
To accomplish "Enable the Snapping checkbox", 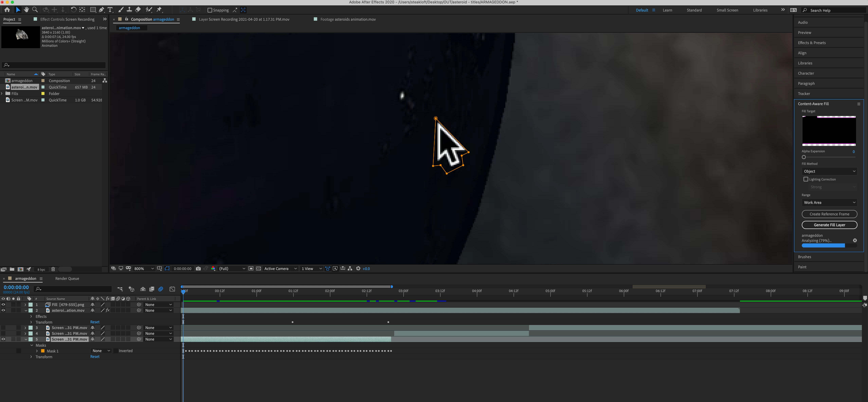I will [x=210, y=10].
